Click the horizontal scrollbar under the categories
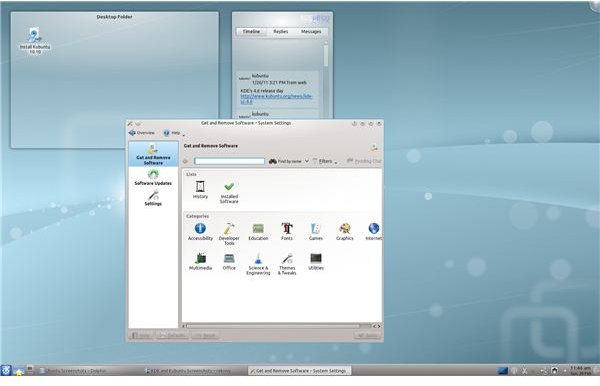 pos(278,326)
